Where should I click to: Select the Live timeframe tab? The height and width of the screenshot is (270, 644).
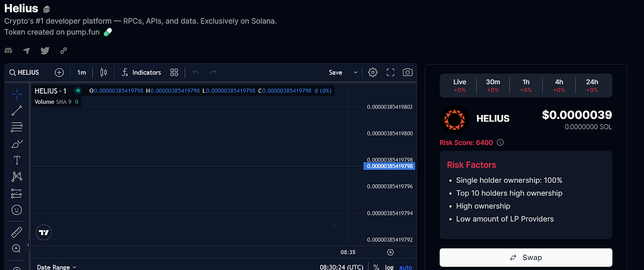pyautogui.click(x=460, y=85)
